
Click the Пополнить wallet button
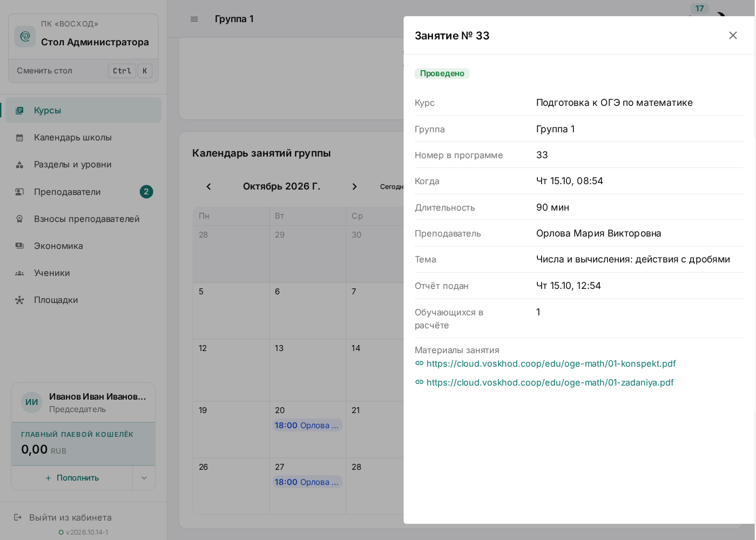(x=72, y=478)
